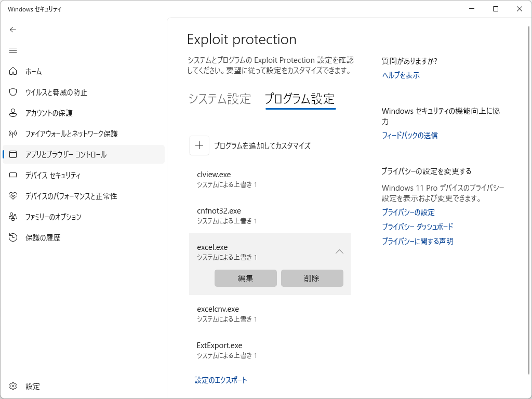The image size is (532, 399).
Task: Toggle the hamburger navigation menu
Action: click(x=13, y=50)
